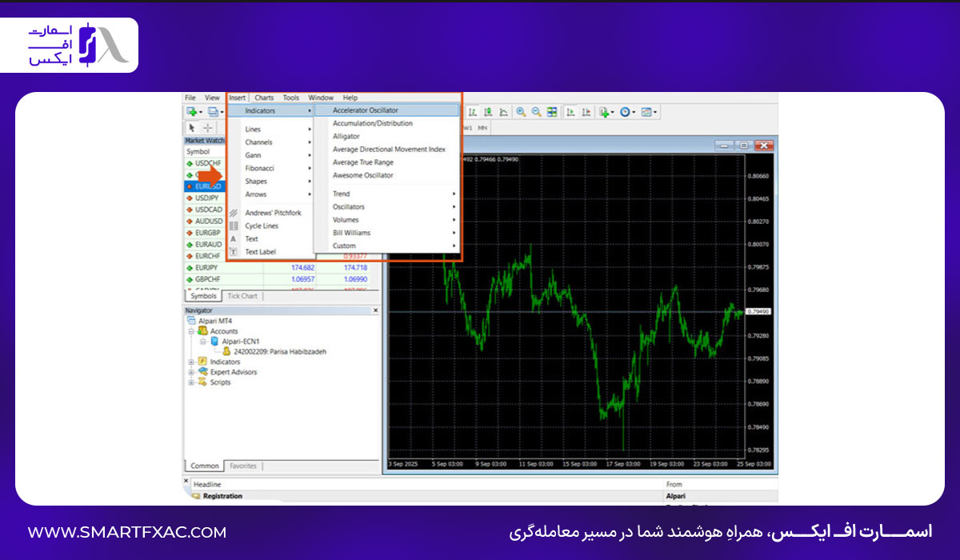Expand the Scripts tree node
This screenshot has height=560, width=960.
click(191, 382)
